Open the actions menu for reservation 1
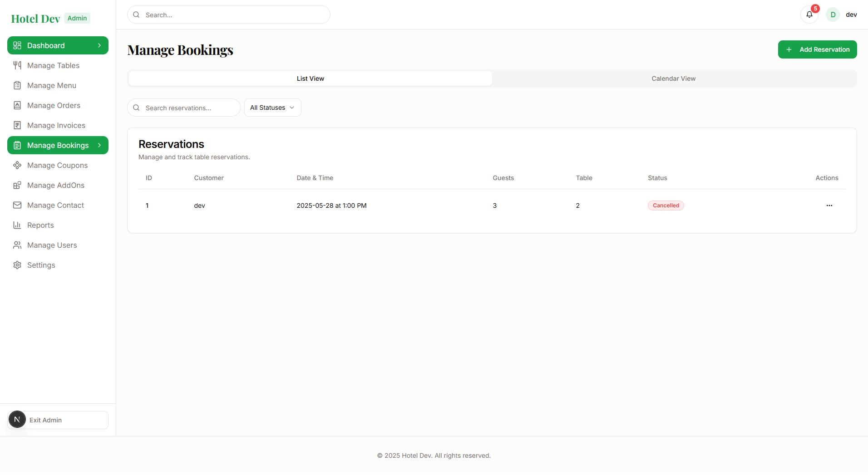Image resolution: width=868 pixels, height=475 pixels. (829, 206)
